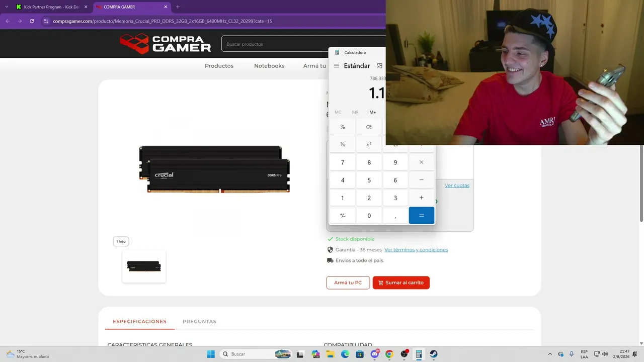Close the COMPRA GAMER browser tab

click(166, 7)
